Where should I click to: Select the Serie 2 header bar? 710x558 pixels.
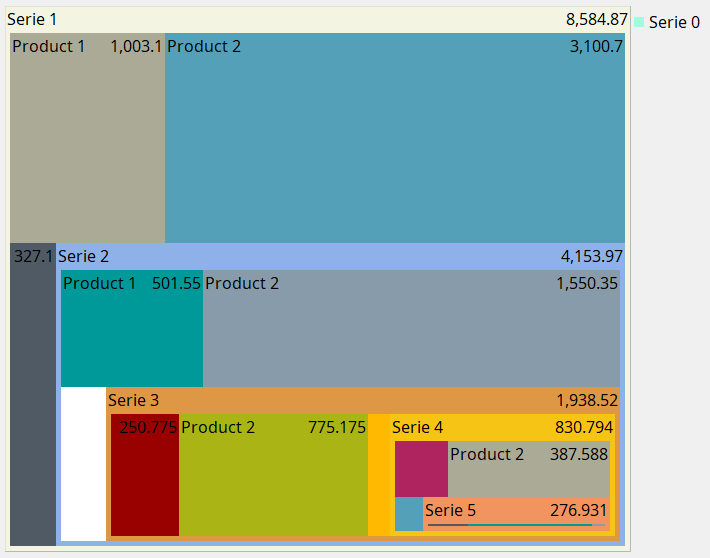[330, 256]
